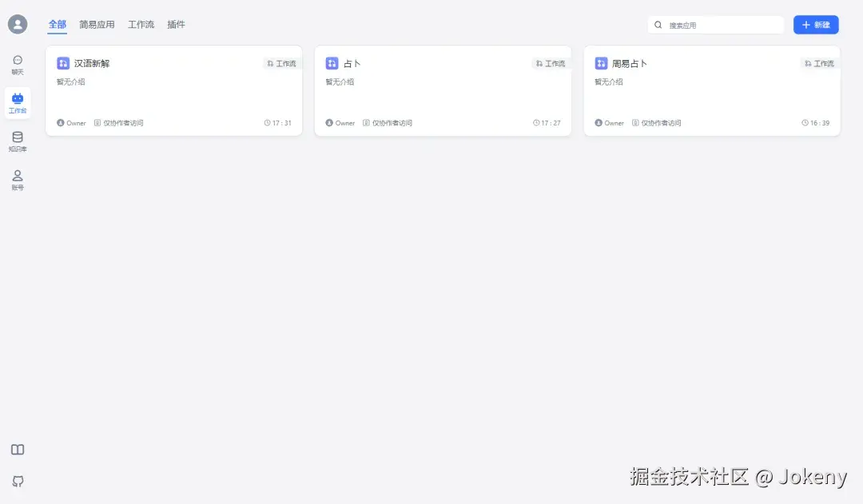This screenshot has width=863, height=504.
Task: Open the documentation book icon at bottom left
Action: pyautogui.click(x=17, y=450)
